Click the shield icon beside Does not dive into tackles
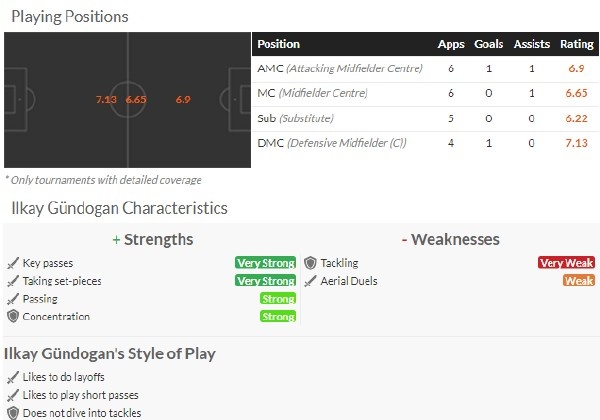The image size is (600, 420). (x=13, y=412)
